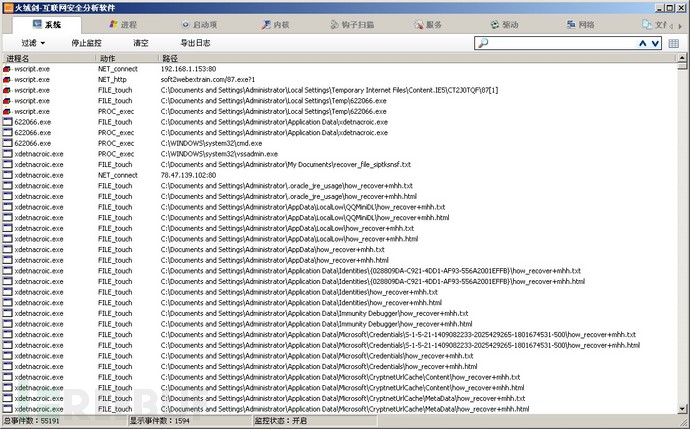Sort by 路径 column header
The image size is (690, 429).
pyautogui.click(x=417, y=58)
